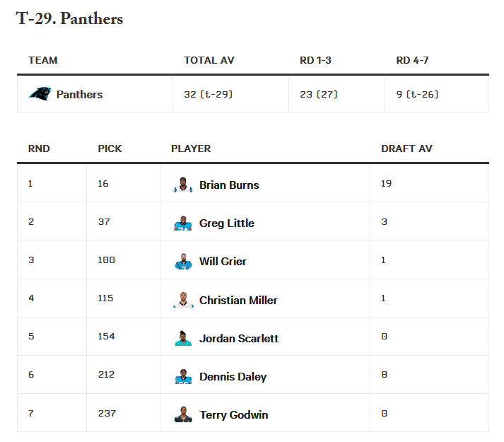
Task: Open the Terry Godwin player link
Action: (x=233, y=414)
